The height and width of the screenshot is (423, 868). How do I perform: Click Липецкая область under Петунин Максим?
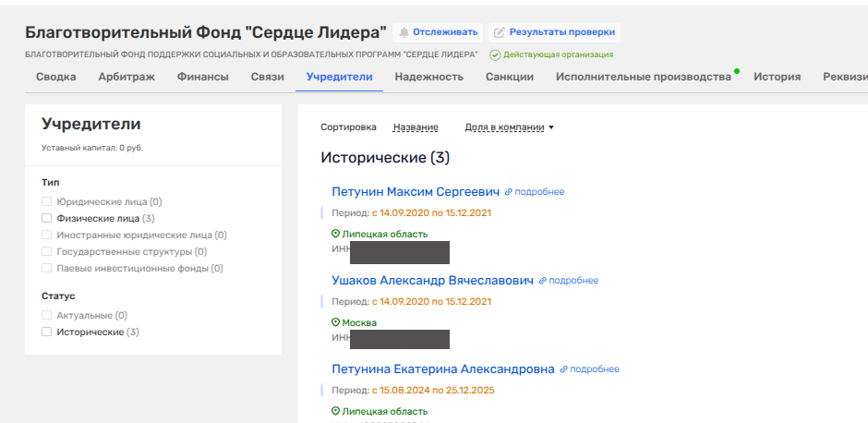coord(385,235)
